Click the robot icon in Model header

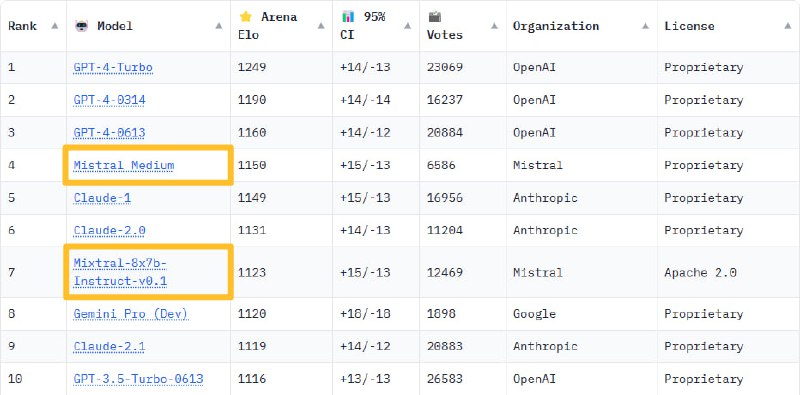[x=81, y=26]
